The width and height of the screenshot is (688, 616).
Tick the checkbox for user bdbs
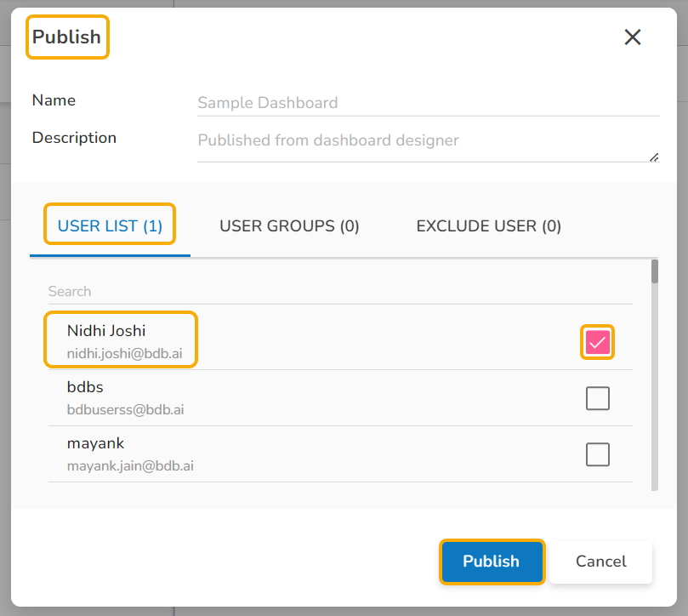pos(598,398)
